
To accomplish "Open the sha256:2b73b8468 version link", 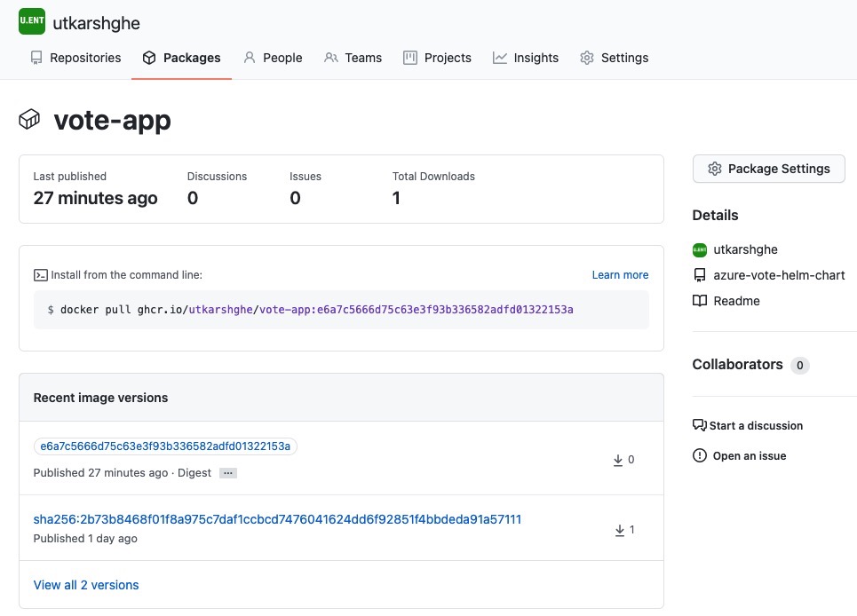I will (277, 519).
